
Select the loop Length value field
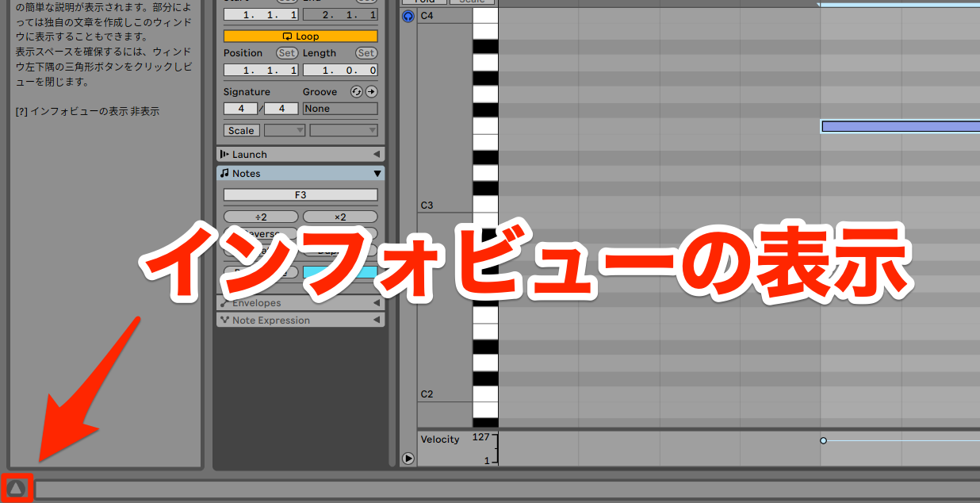coord(340,71)
